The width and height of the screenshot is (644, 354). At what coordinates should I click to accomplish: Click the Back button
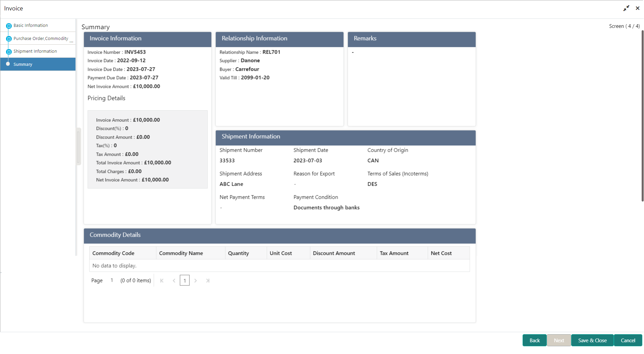535,340
